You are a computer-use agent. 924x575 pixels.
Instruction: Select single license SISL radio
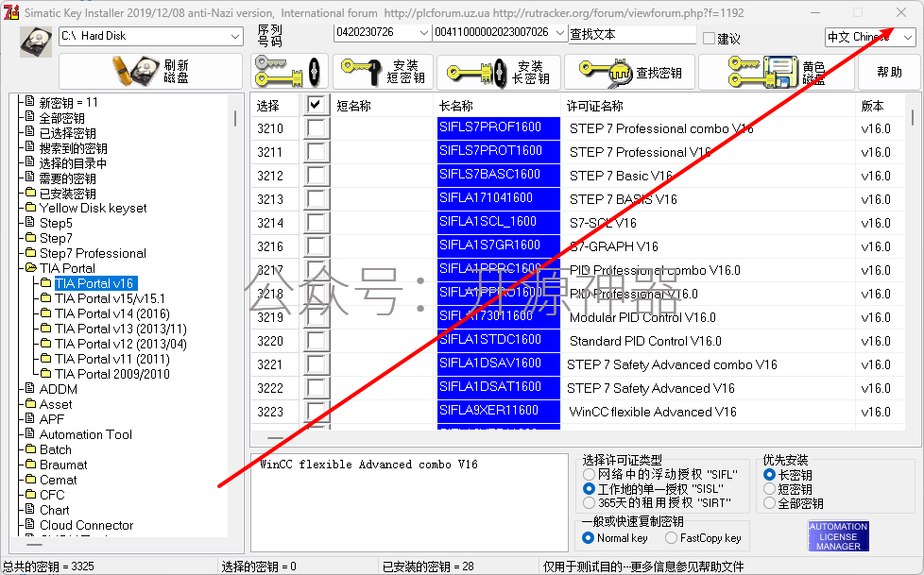click(589, 488)
